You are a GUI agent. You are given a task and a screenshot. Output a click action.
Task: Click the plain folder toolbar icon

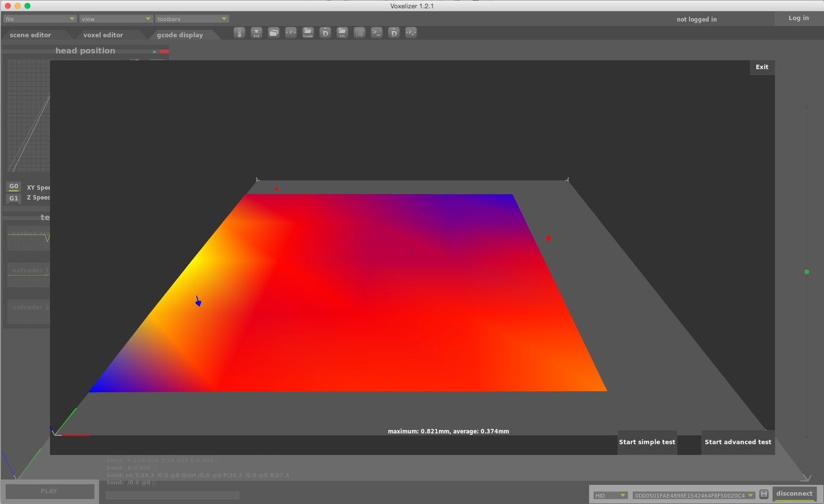click(273, 33)
